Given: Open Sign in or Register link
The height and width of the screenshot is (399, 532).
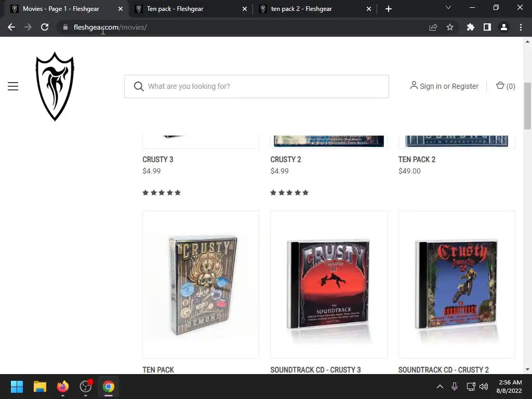Looking at the screenshot, I should tap(444, 86).
